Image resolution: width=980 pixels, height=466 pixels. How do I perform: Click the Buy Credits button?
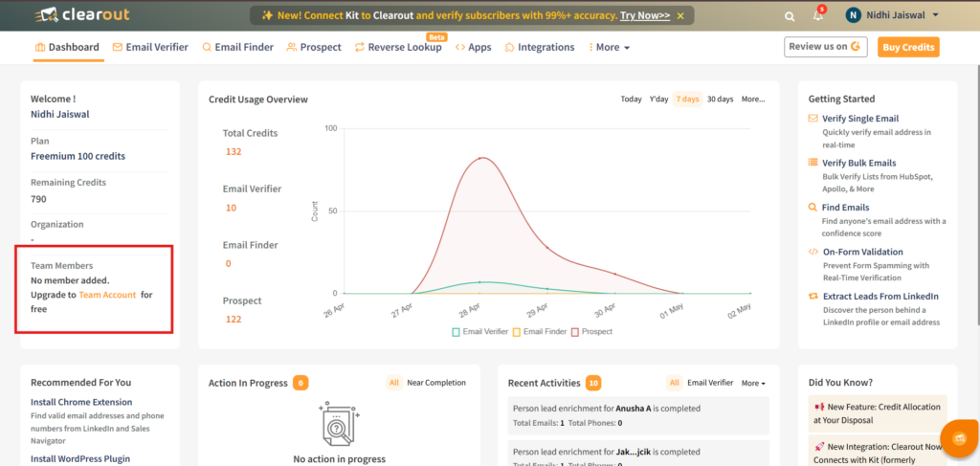pyautogui.click(x=908, y=48)
